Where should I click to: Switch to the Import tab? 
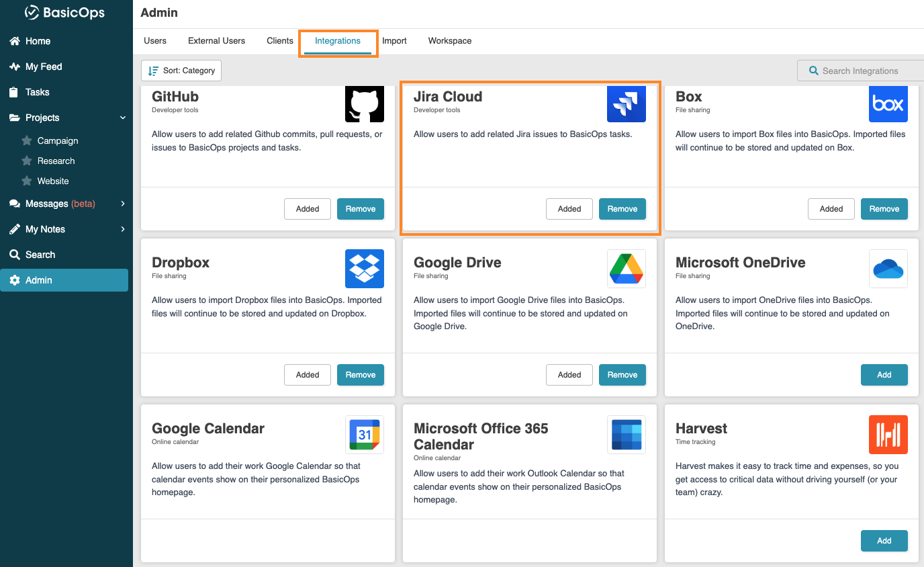coord(395,41)
